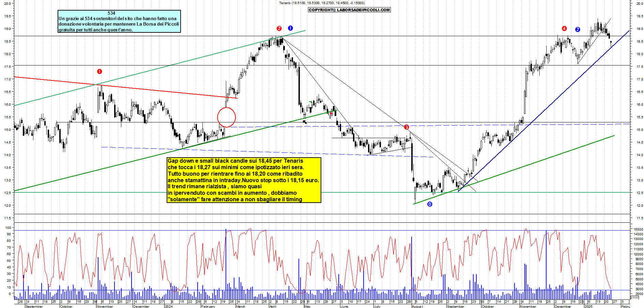Click the 'Nuovo stop sotto i 18,15 euro' line
Viewport: 644px width, 308px height.
(280, 180)
